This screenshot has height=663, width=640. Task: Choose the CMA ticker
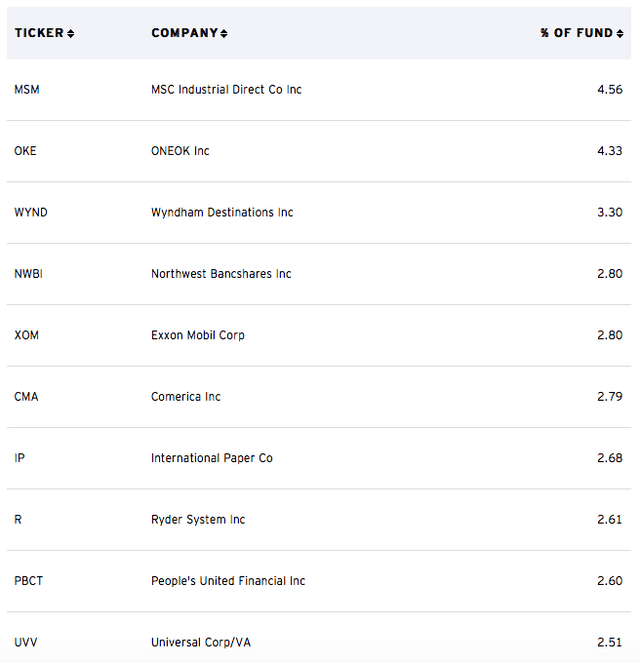click(x=26, y=397)
